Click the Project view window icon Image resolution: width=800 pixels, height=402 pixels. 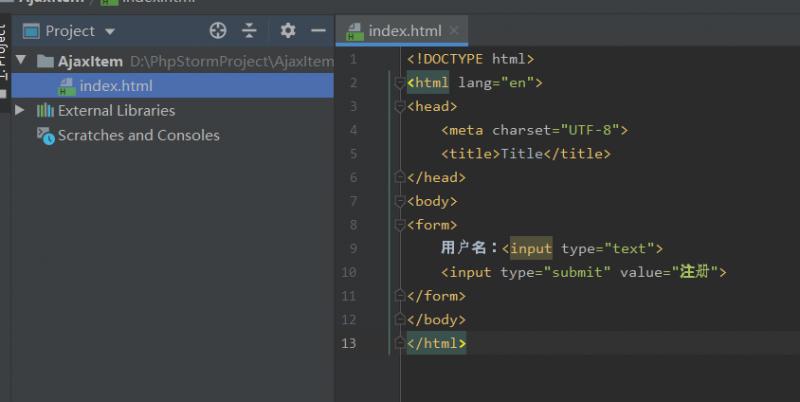pyautogui.click(x=31, y=31)
